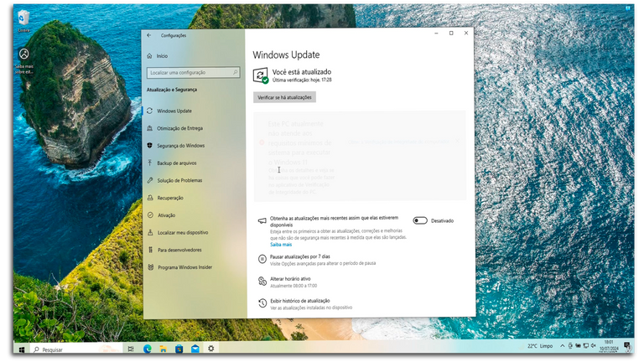This screenshot has height=362, width=644.
Task: Open the Mail app on the taskbar
Action: tap(195, 349)
